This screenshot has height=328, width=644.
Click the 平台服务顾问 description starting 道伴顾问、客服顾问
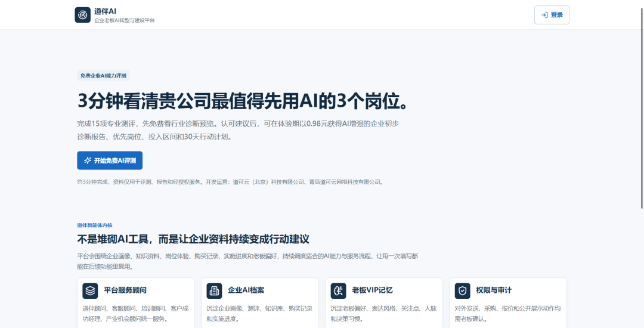point(135,313)
